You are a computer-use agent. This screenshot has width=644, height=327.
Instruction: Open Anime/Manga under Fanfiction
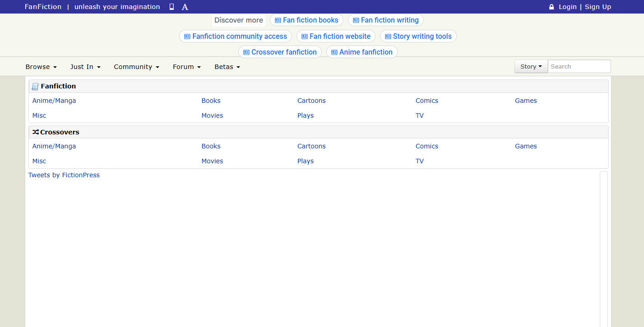click(x=54, y=101)
